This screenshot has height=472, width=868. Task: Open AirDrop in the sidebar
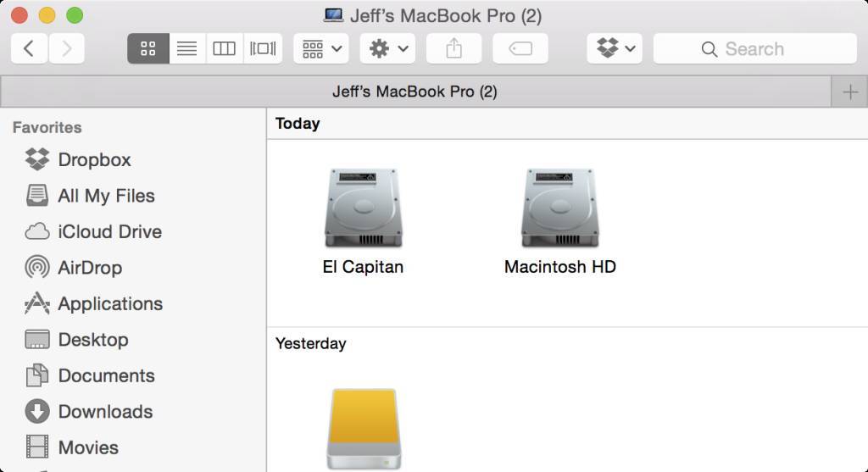coord(74,267)
